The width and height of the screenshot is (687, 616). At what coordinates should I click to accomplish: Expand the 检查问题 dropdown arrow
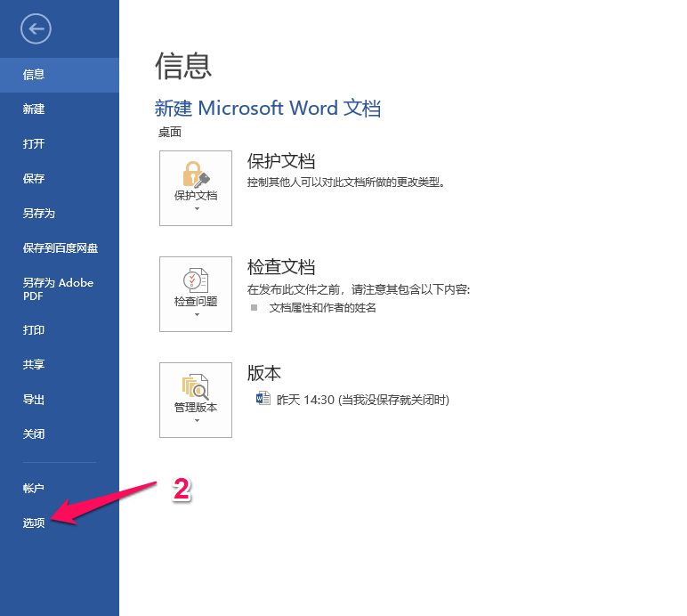click(197, 314)
